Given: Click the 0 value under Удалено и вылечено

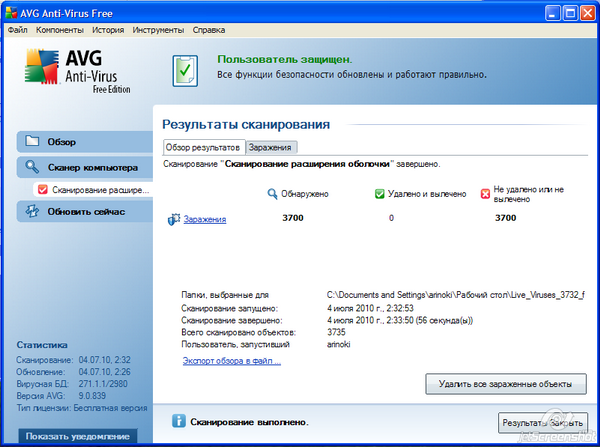Looking at the screenshot, I should tap(391, 218).
